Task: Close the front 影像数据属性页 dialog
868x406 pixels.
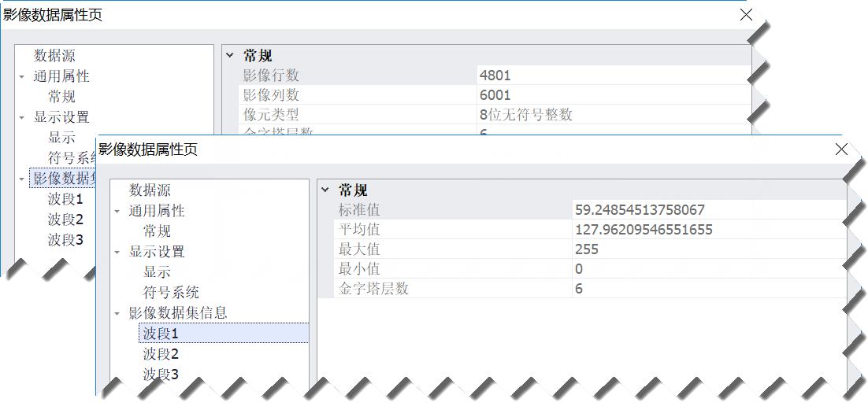Action: [x=841, y=149]
